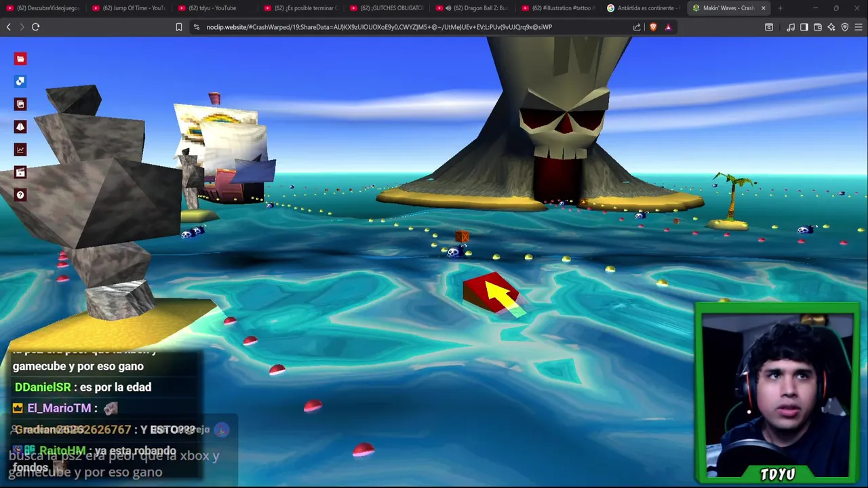The width and height of the screenshot is (868, 488).
Task: Switch to ¡GLITCHES OBLIGATOR tab
Action: (x=387, y=8)
